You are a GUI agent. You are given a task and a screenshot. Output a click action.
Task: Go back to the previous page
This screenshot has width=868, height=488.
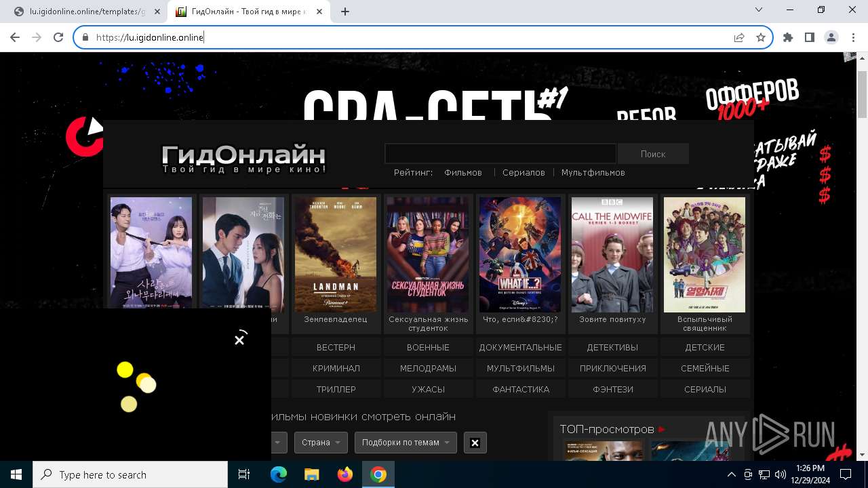[x=16, y=37]
